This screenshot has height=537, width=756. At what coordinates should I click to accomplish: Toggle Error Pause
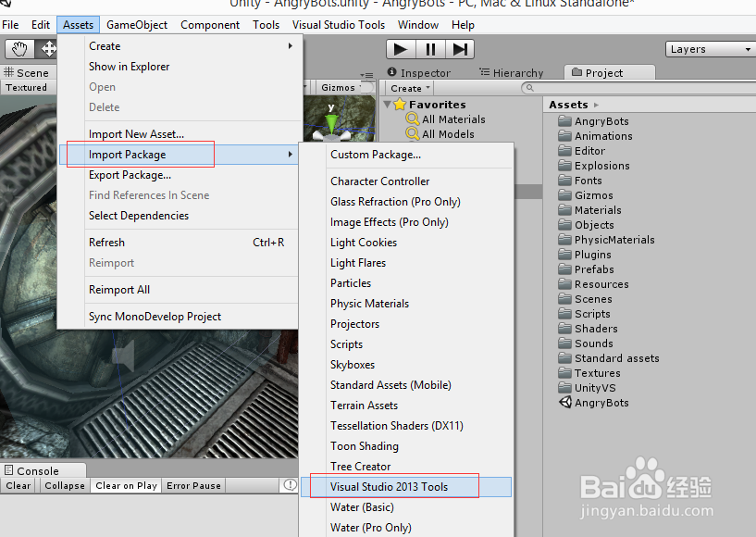coord(193,486)
